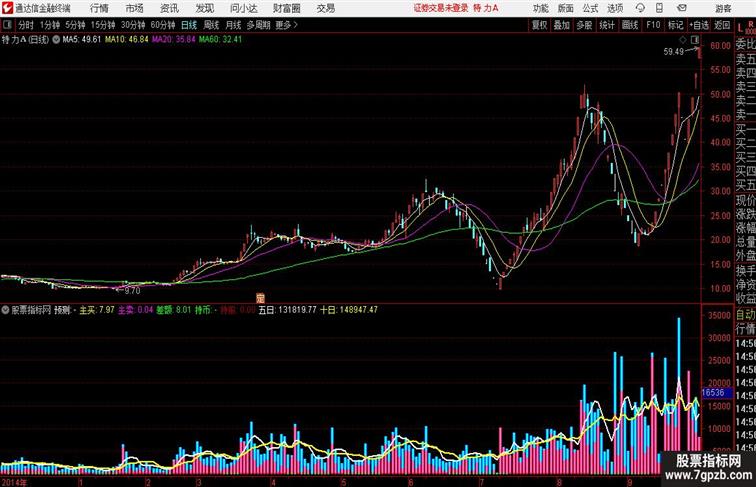This screenshot has width=756, height=487.
Task: Click the MA20: 35.84 value
Action: (x=174, y=40)
